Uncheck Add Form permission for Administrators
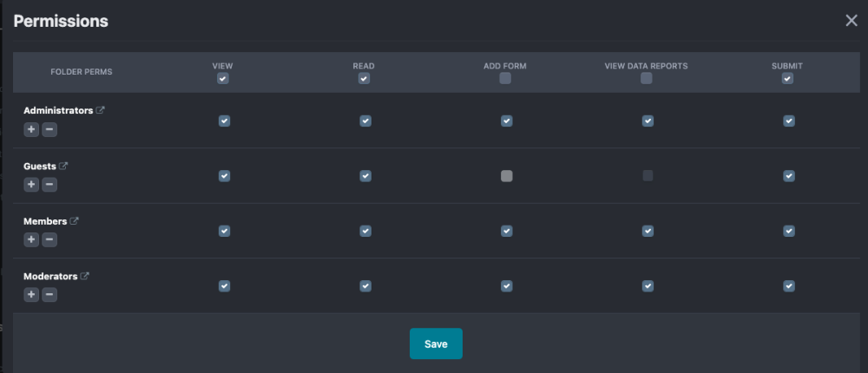Screen dimensions: 868x373 coord(507,121)
